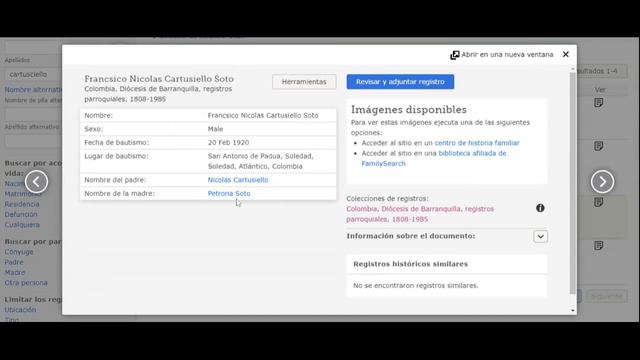Viewport: 640px width, 360px height.
Task: Open Colombia, Diócesis de Barranquilla collection link
Action: coord(420,214)
